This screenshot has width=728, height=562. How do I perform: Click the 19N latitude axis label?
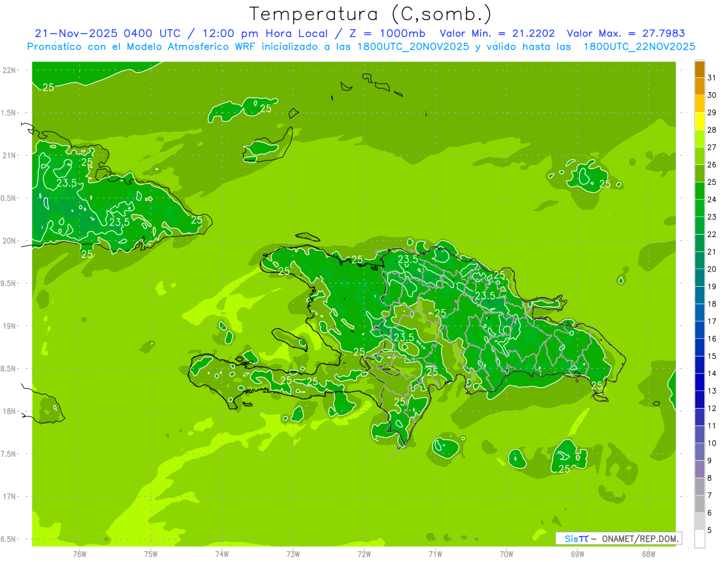pyautogui.click(x=9, y=326)
